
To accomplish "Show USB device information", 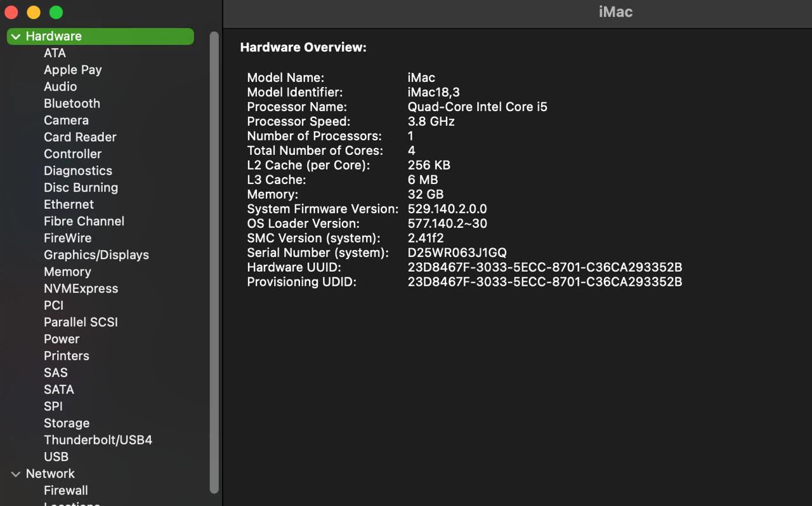I will pos(56,457).
